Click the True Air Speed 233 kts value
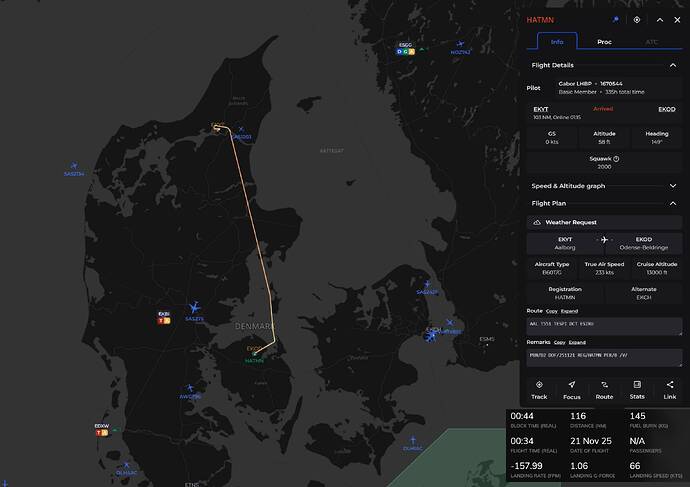This screenshot has height=487, width=690. [x=604, y=273]
